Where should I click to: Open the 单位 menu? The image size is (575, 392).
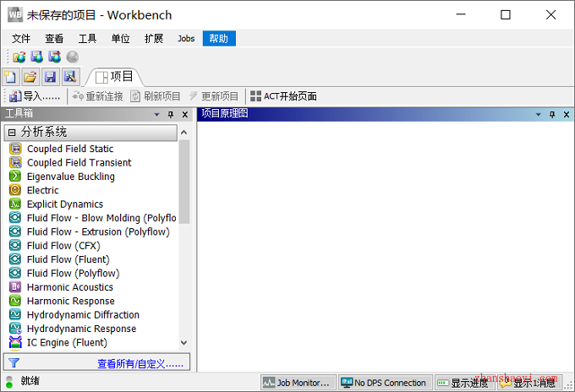tap(121, 39)
